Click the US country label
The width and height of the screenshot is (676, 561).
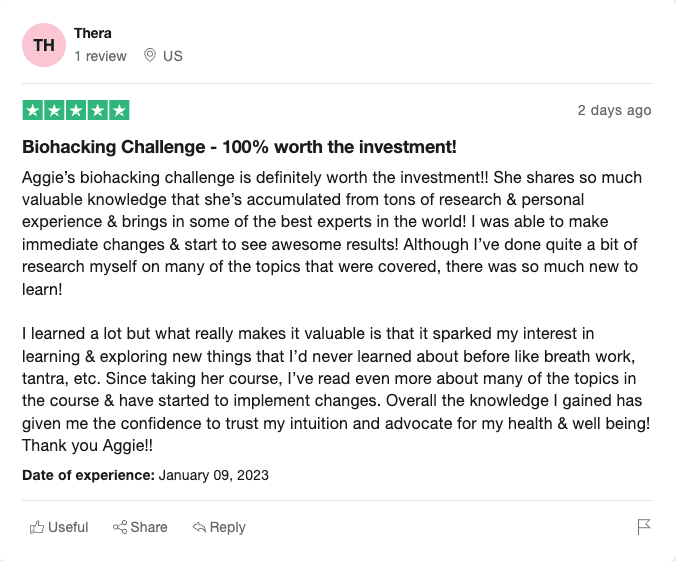[x=173, y=56]
